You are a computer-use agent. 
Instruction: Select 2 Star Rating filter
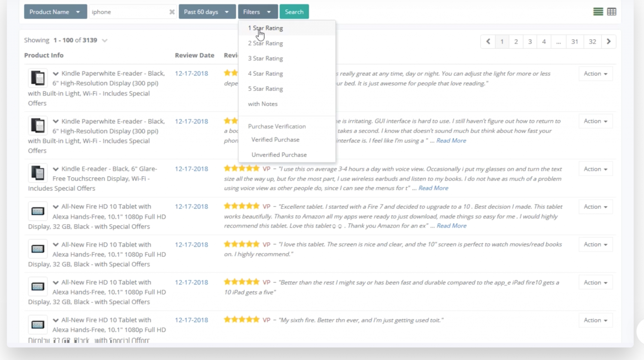click(287, 43)
